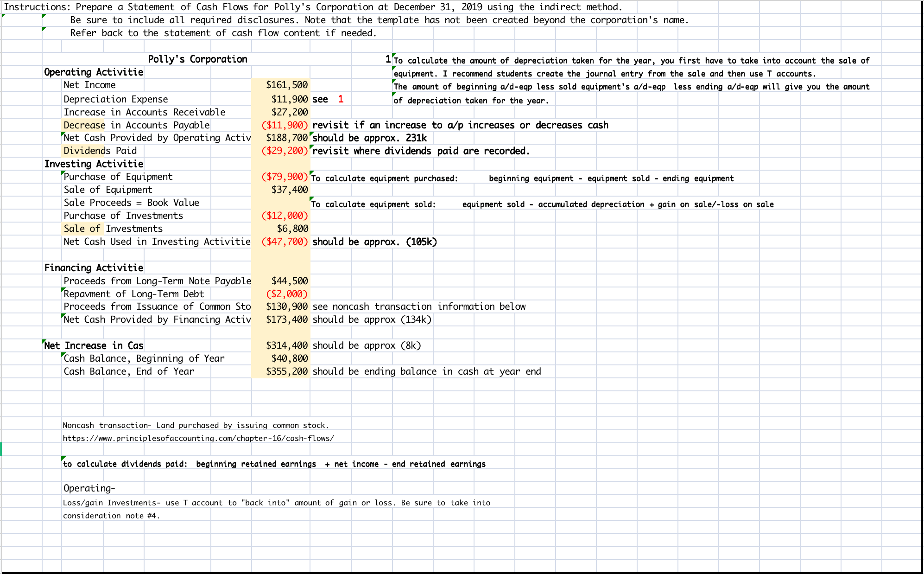Screen dimensions: 924x574
Task: Open the comment on Cash Balance, Beginning of Year
Action: [64, 355]
